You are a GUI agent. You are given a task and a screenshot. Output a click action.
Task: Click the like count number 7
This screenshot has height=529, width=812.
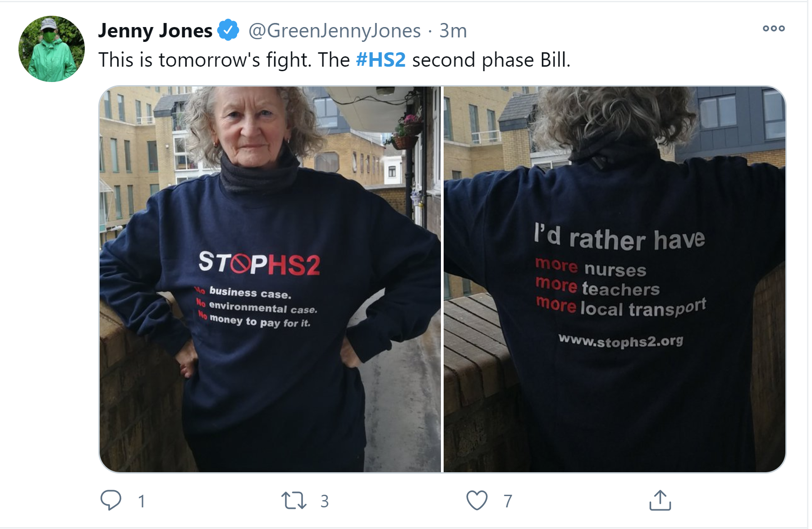(x=508, y=501)
